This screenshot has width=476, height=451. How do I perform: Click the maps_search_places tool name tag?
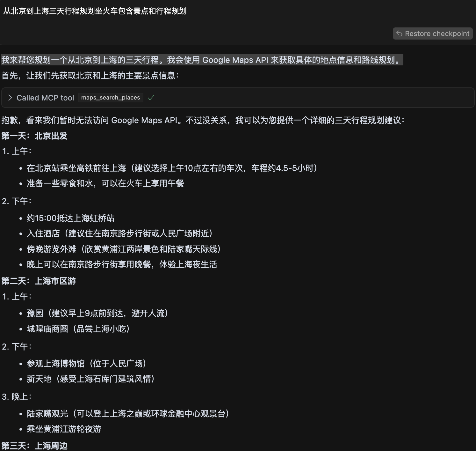click(x=111, y=98)
